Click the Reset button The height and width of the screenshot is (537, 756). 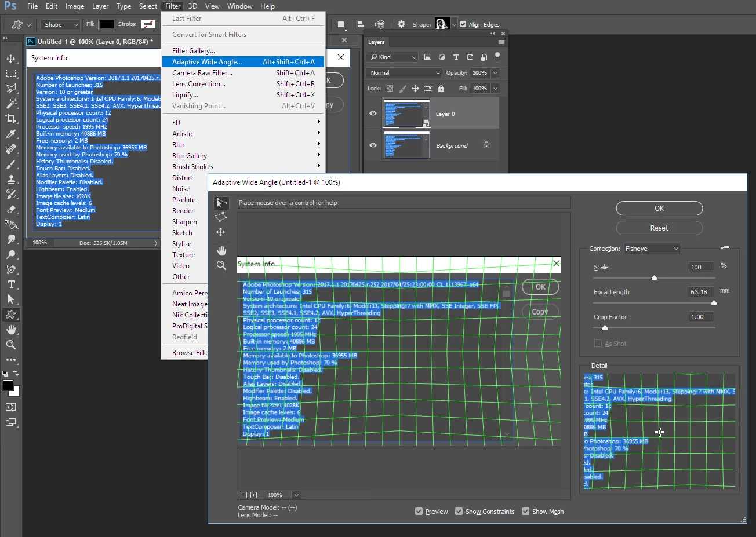click(x=659, y=228)
